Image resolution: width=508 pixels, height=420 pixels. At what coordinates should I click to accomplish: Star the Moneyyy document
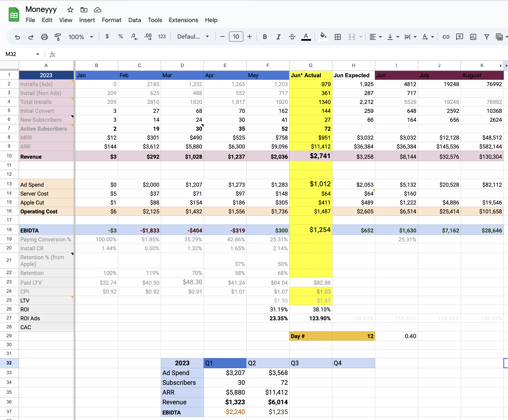70,10
